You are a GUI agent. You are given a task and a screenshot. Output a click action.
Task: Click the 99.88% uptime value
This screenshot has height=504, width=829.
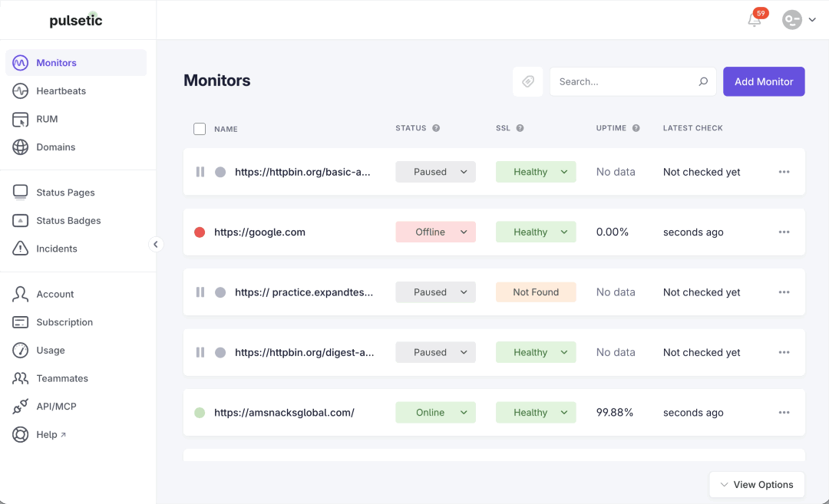coord(614,413)
